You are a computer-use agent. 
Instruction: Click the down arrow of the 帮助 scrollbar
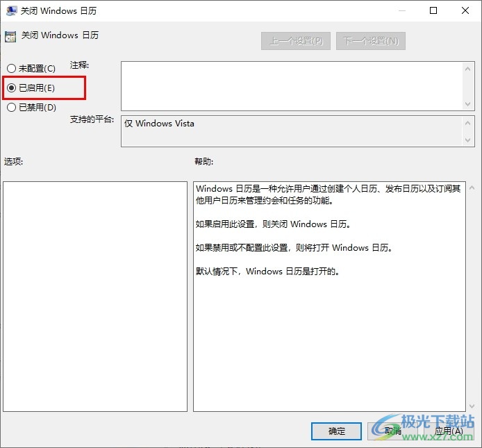pyautogui.click(x=472, y=406)
